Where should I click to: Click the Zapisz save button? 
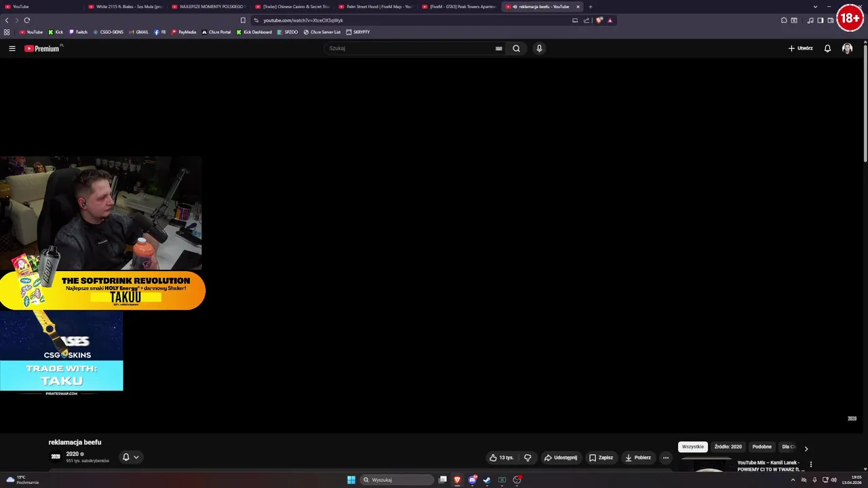[x=601, y=457]
